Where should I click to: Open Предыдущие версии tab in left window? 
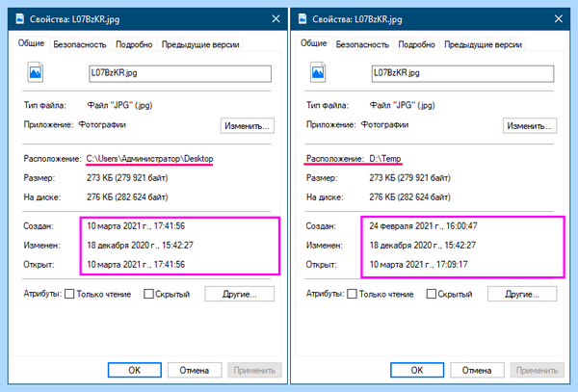(x=200, y=44)
